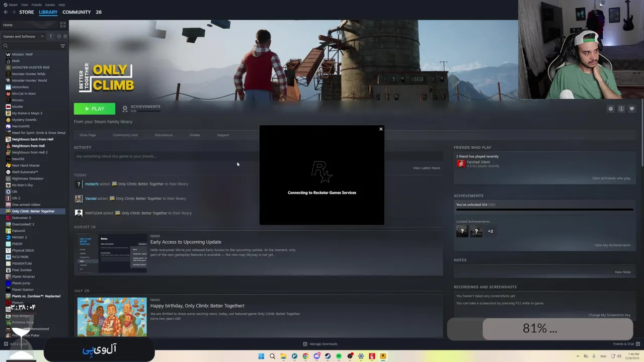The height and width of the screenshot is (362, 644).
Task: Open the Guides link
Action: [195, 135]
